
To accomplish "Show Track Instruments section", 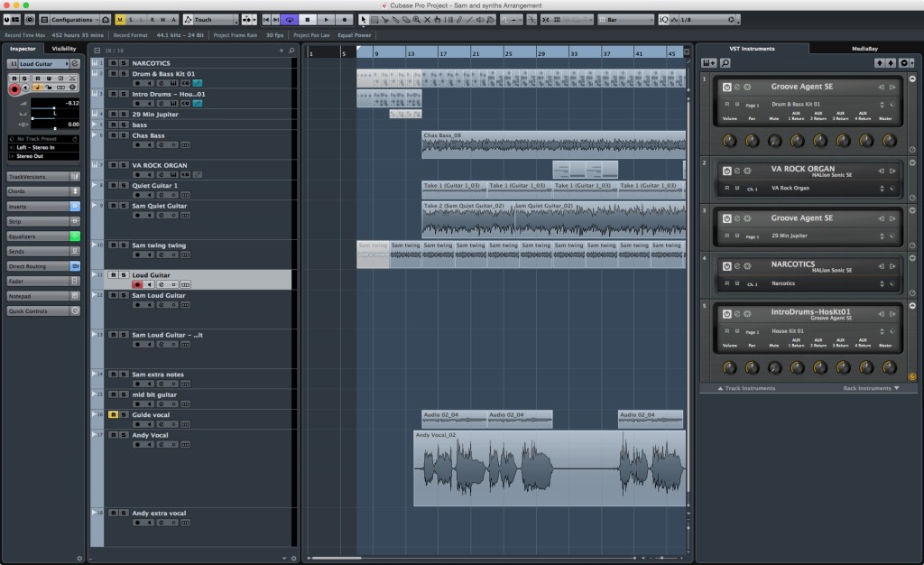I will [746, 388].
